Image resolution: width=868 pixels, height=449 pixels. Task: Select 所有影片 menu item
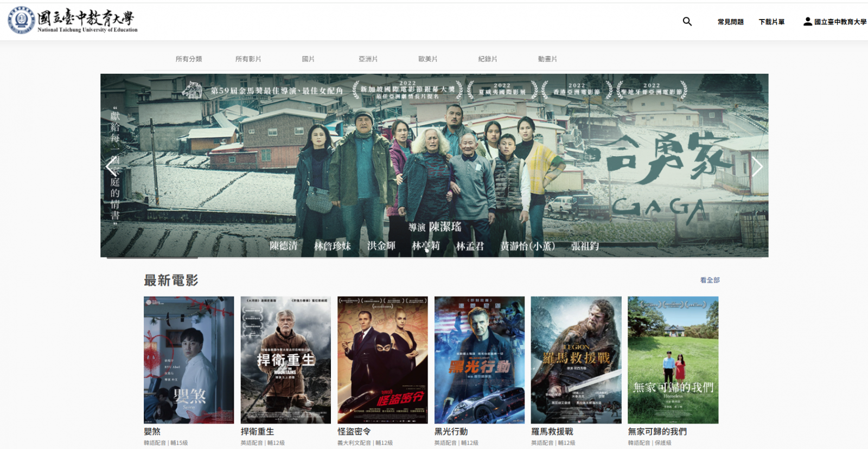pyautogui.click(x=248, y=59)
